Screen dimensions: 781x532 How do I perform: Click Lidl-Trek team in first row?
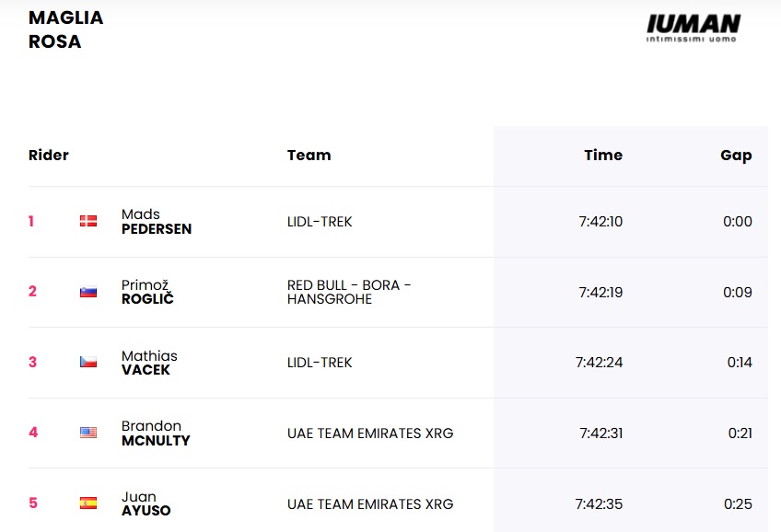click(x=320, y=222)
